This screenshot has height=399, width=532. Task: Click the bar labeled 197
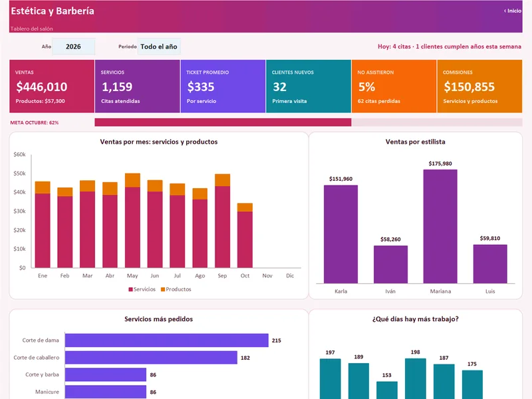point(330,379)
